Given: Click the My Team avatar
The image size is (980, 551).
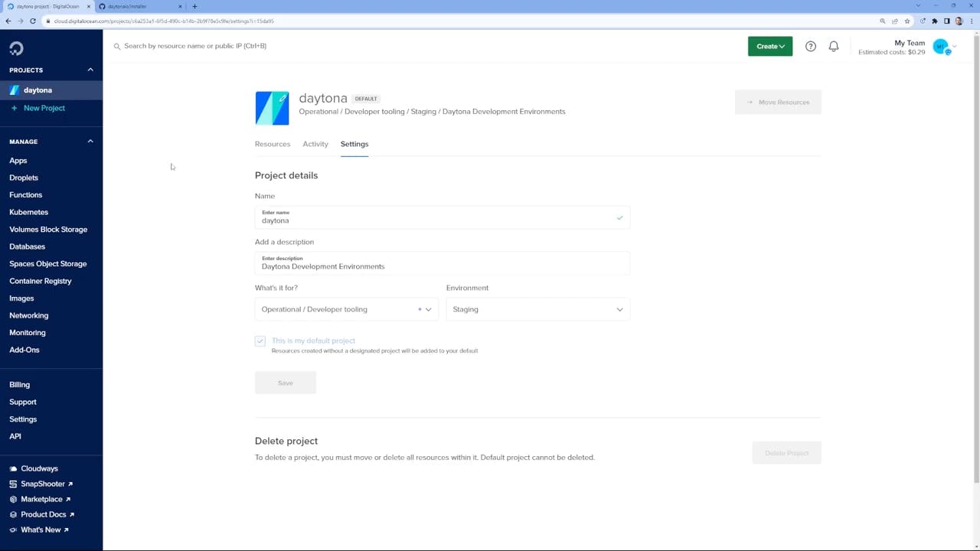Looking at the screenshot, I should [x=941, y=47].
